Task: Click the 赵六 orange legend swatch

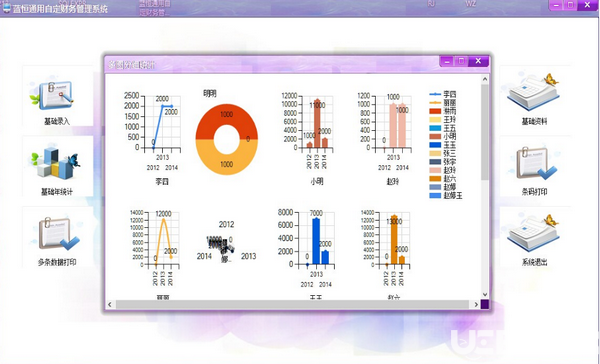Action: (x=435, y=178)
